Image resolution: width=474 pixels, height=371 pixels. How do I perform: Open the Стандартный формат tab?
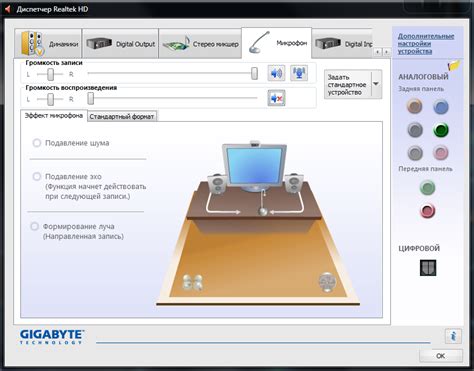coord(122,117)
